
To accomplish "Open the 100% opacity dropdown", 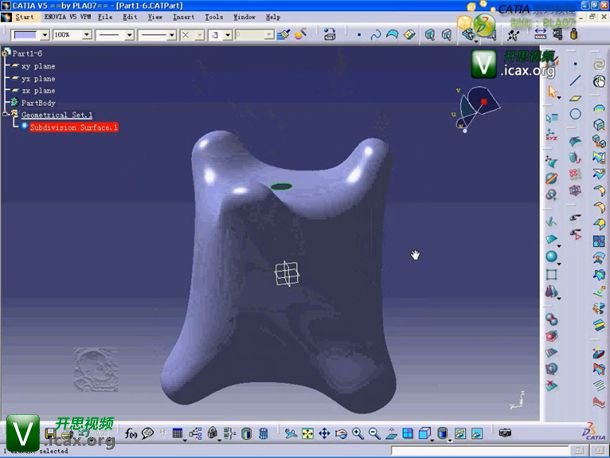I will click(x=87, y=34).
